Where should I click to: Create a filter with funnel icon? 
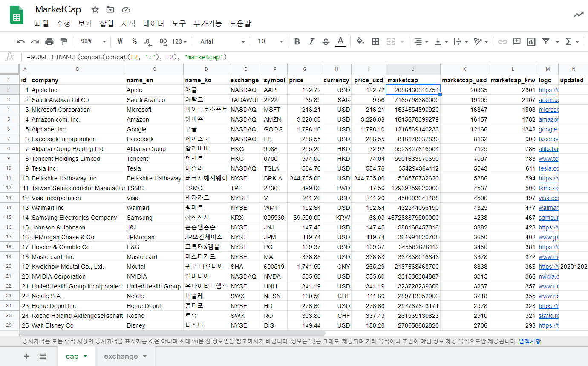click(546, 41)
